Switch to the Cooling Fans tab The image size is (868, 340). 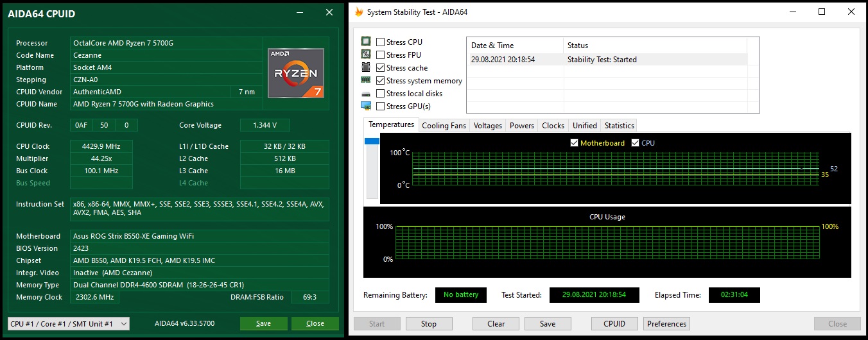pyautogui.click(x=444, y=126)
